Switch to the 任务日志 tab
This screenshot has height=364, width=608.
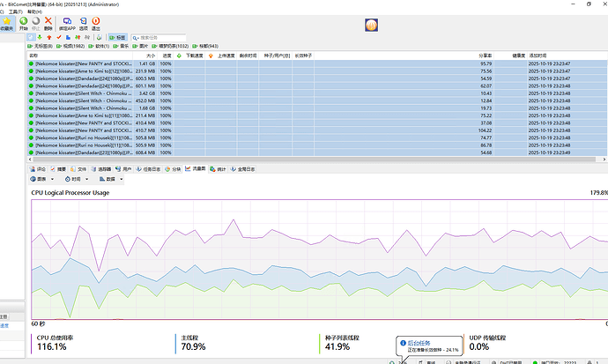(x=151, y=167)
